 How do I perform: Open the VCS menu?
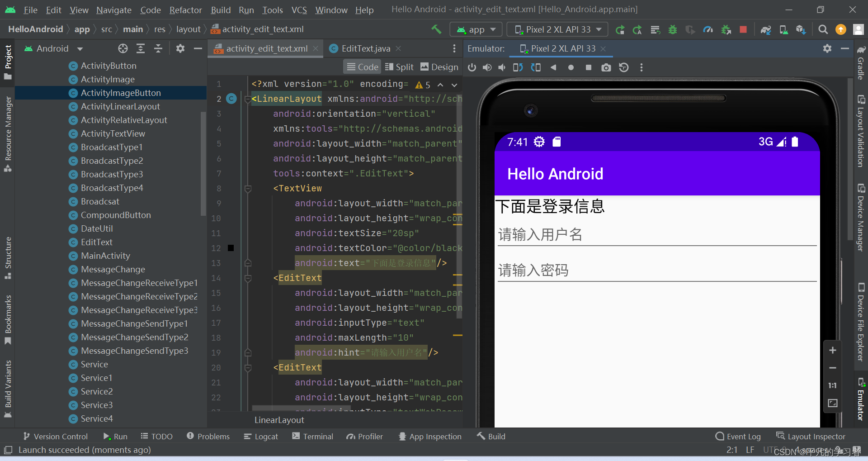(x=299, y=10)
